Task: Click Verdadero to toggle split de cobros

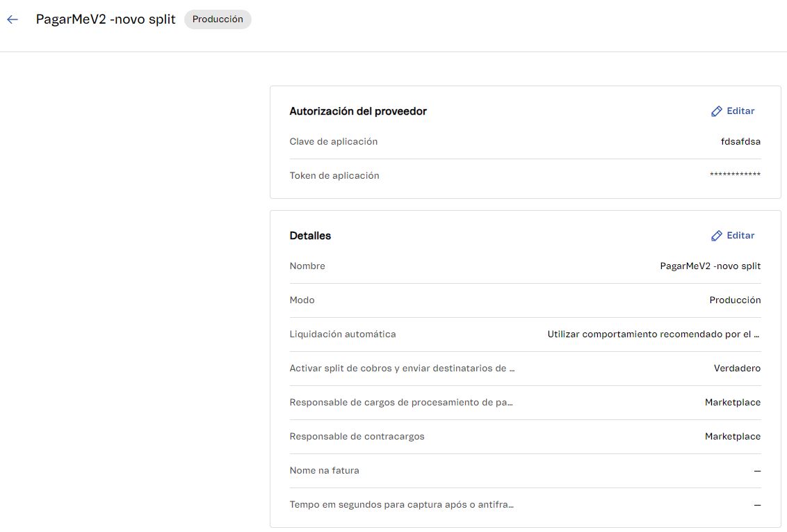Action: [x=737, y=368]
